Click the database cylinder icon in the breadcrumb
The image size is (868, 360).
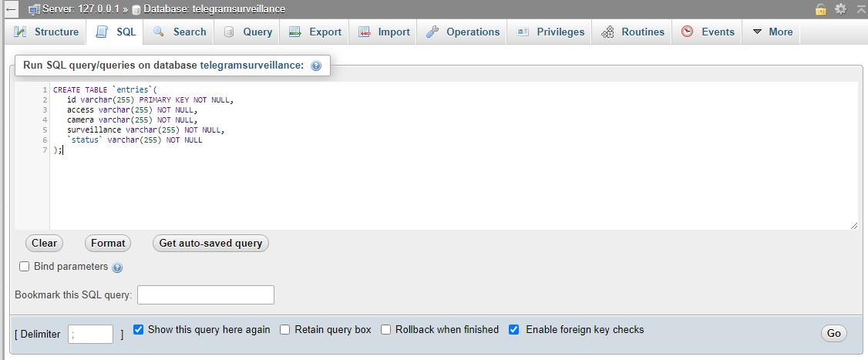point(136,10)
